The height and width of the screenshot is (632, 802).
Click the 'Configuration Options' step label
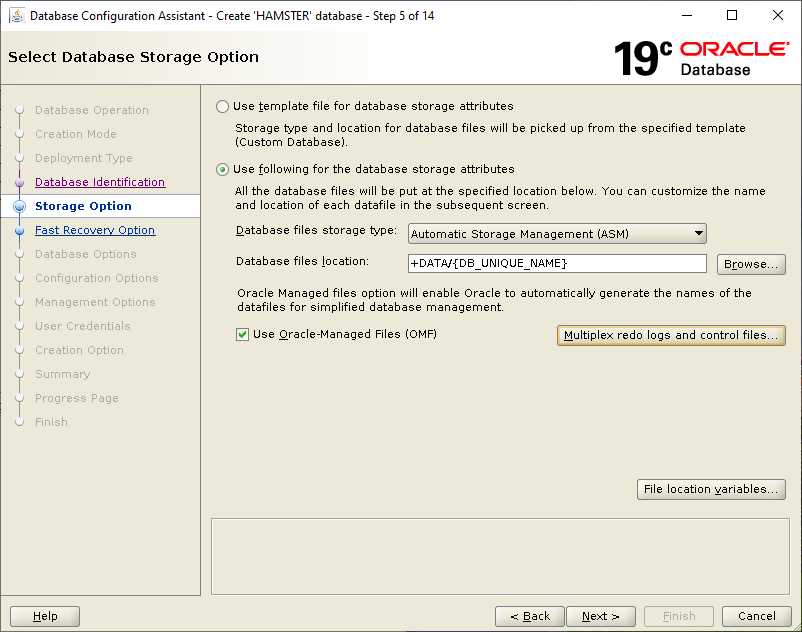tap(97, 278)
